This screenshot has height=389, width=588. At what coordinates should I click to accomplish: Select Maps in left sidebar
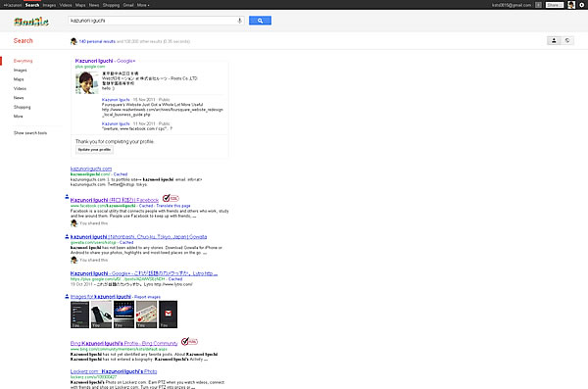tap(19, 79)
